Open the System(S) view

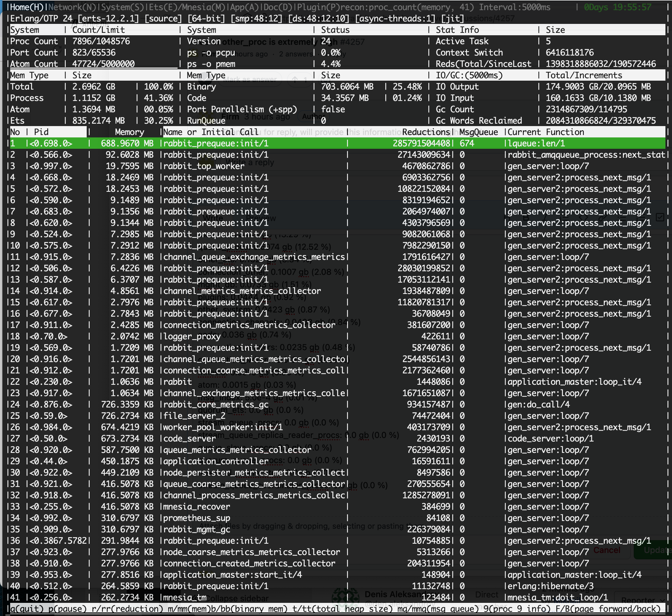122,7
